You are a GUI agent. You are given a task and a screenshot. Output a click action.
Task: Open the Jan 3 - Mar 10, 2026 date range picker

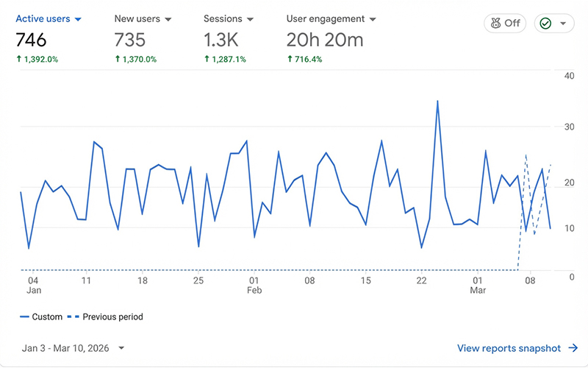[x=73, y=348]
